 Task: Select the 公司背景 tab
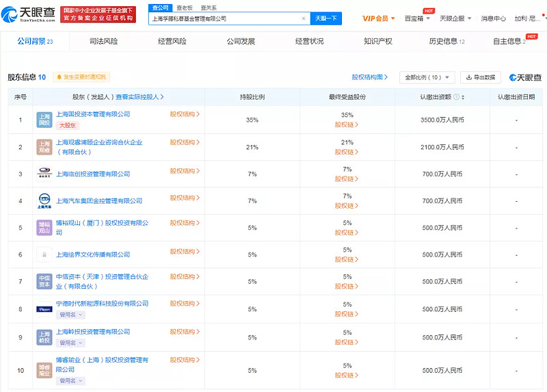click(x=35, y=41)
